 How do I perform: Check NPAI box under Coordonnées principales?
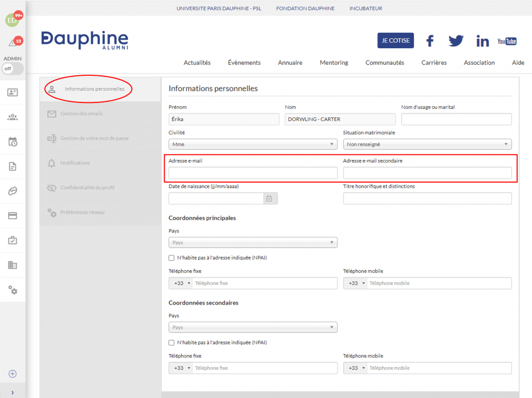[171, 257]
